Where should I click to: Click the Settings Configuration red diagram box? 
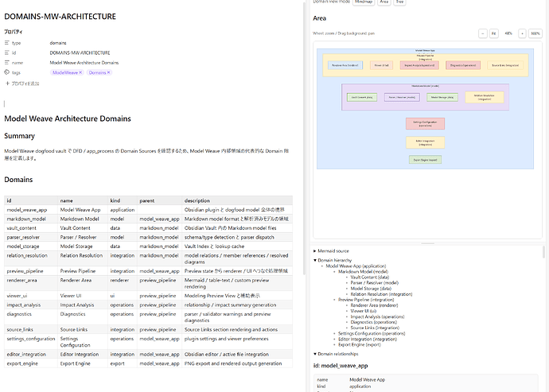pyautogui.click(x=425, y=123)
